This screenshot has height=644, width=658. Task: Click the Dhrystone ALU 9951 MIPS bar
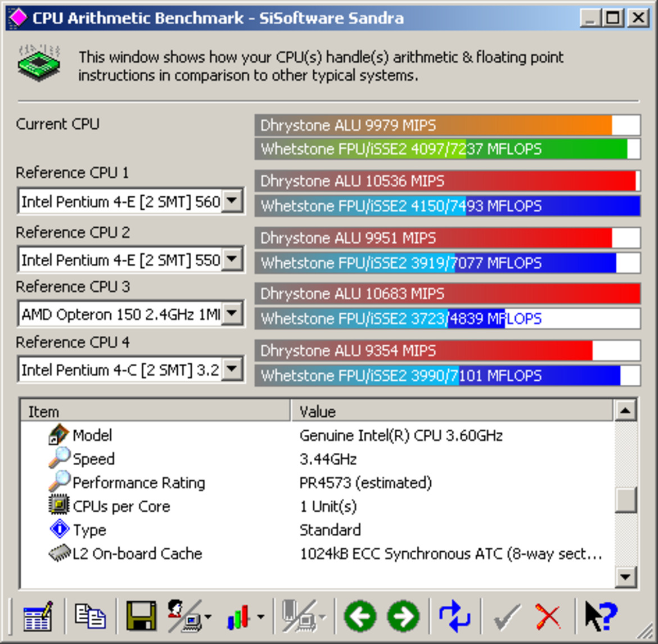(x=447, y=237)
